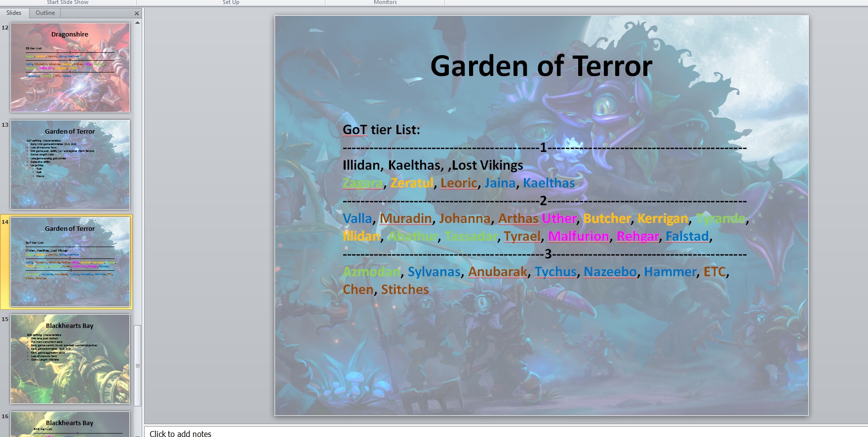The height and width of the screenshot is (437, 868).
Task: Click the word Johanna
Action: pyautogui.click(x=465, y=218)
